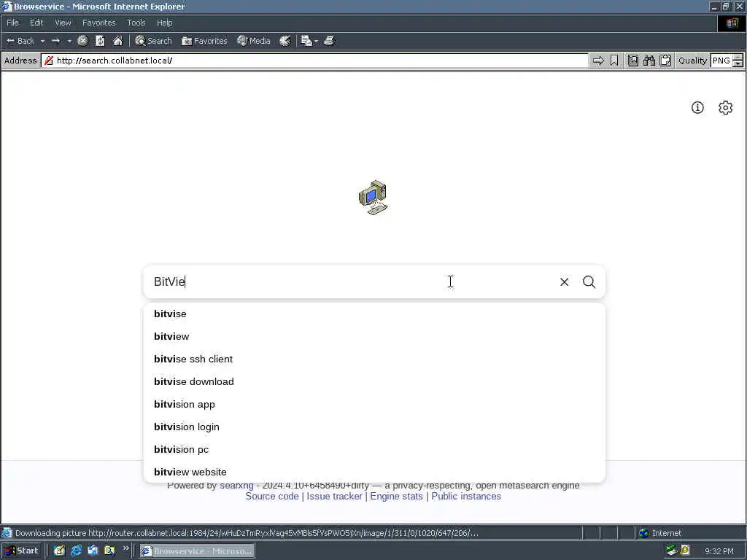
Task: Choose suggestion "bitvise ssh client"
Action: pyautogui.click(x=374, y=359)
